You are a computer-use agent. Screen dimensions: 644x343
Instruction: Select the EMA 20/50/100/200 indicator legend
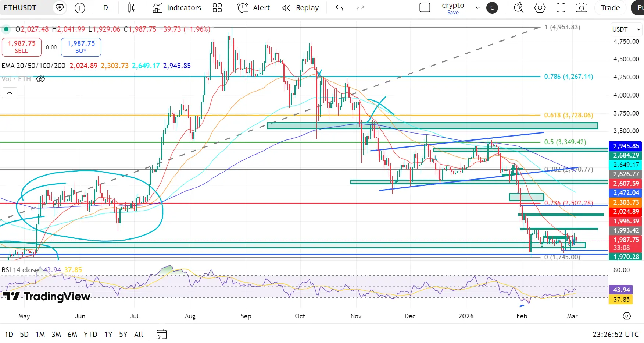click(x=33, y=66)
